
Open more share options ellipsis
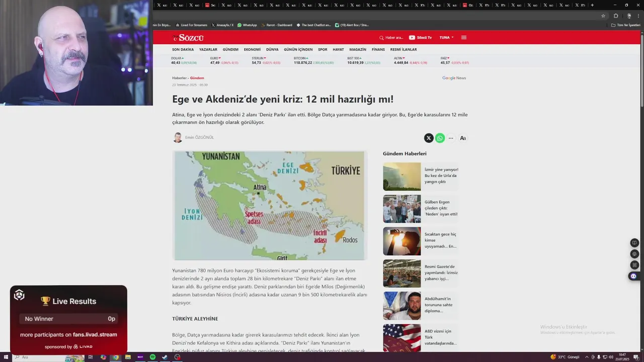tap(451, 138)
